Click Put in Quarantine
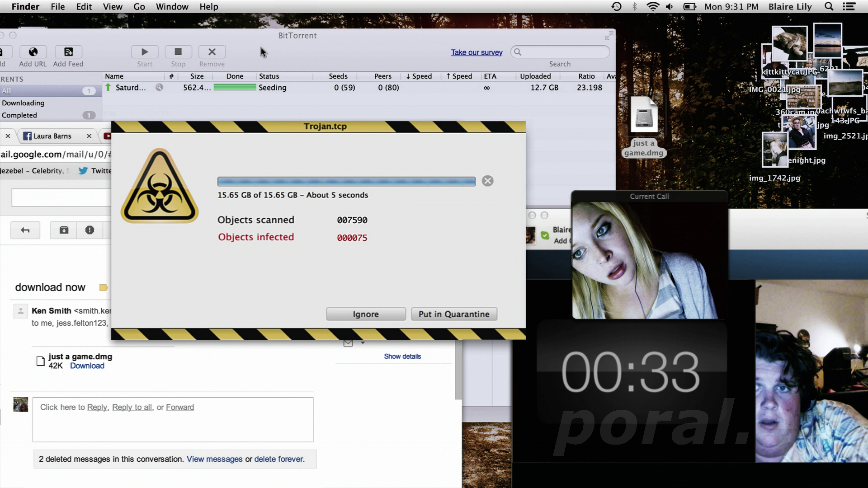 click(454, 314)
